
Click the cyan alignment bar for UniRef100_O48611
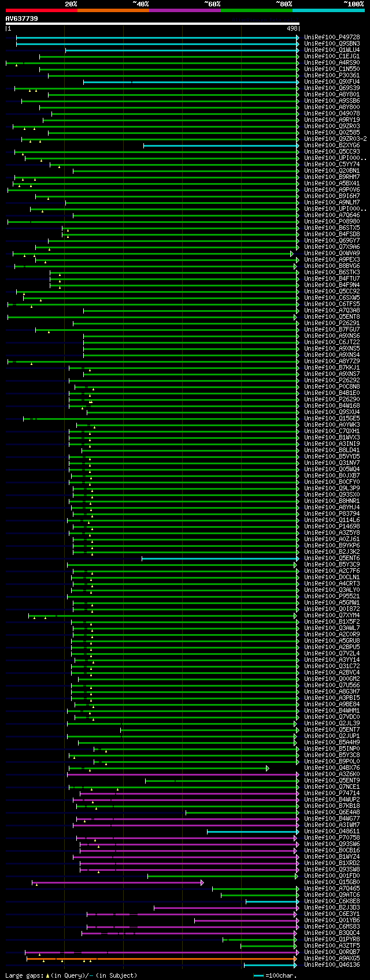[x=253, y=832]
